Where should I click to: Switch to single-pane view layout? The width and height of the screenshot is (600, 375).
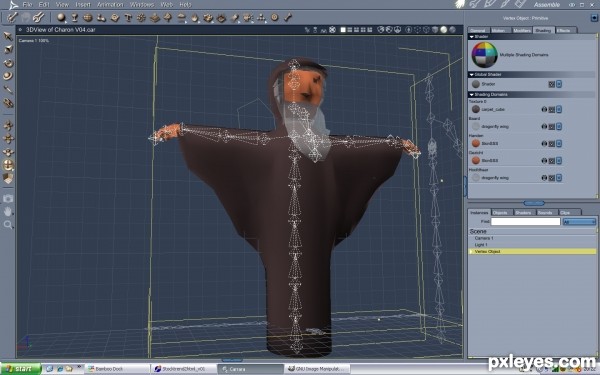click(343, 30)
